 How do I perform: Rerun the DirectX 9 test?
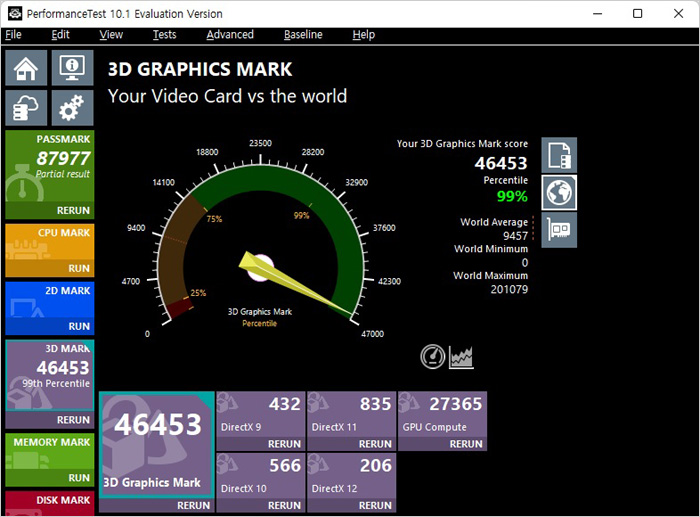284,444
